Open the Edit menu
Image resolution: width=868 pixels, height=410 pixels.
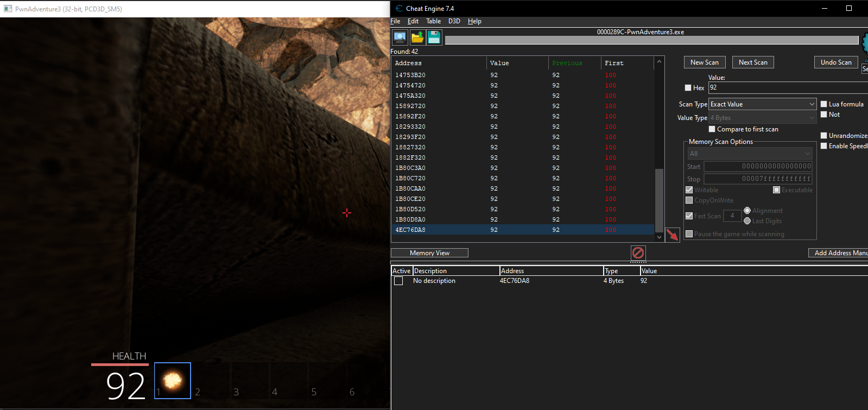pyautogui.click(x=413, y=21)
